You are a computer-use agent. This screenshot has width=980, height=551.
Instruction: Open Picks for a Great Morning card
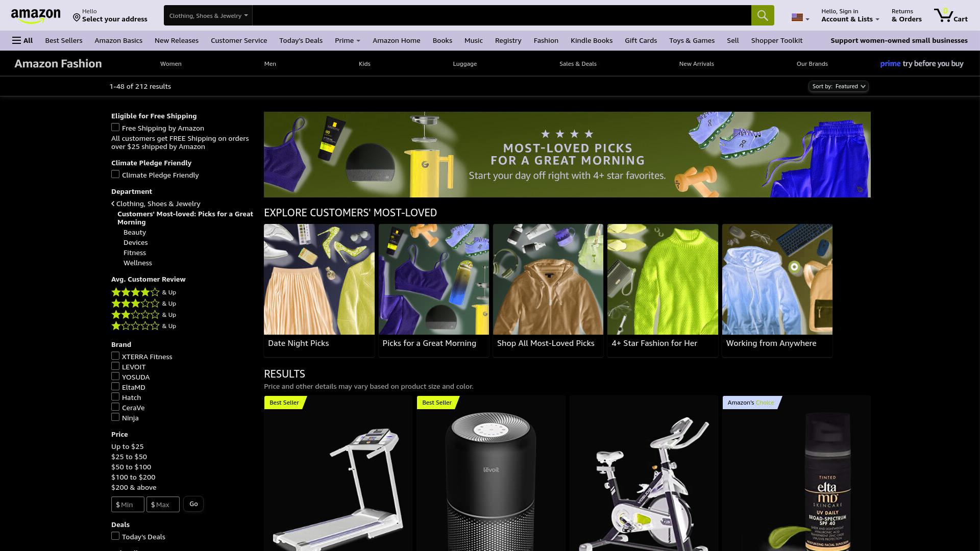click(x=433, y=290)
